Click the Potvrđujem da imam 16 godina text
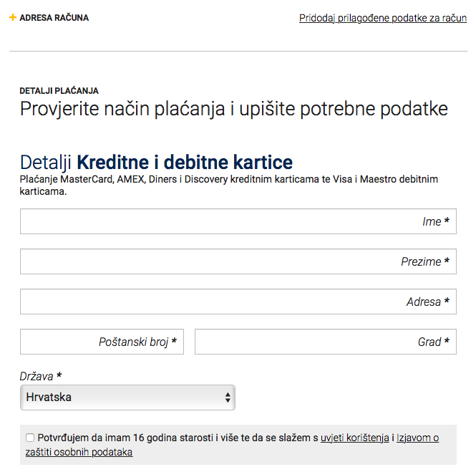The width and height of the screenshot is (476, 472). [172, 438]
